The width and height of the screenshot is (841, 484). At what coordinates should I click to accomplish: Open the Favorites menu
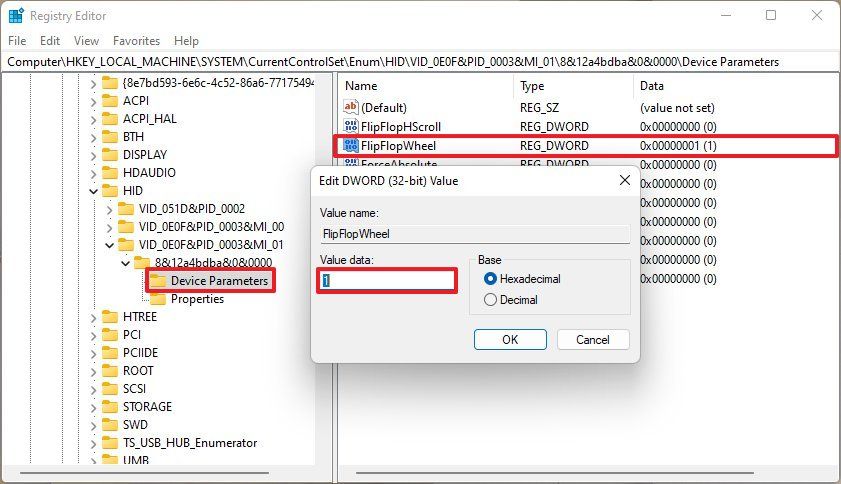pyautogui.click(x=136, y=41)
